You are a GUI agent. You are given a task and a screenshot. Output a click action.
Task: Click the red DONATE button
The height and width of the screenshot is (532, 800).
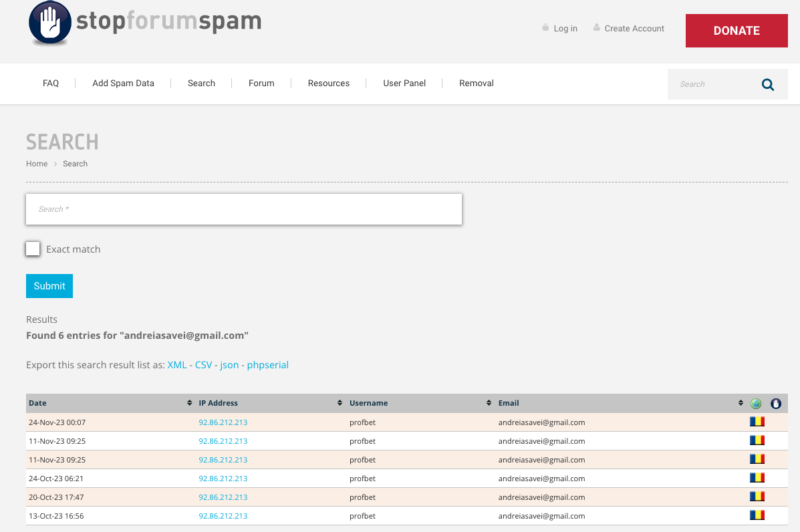coord(737,31)
